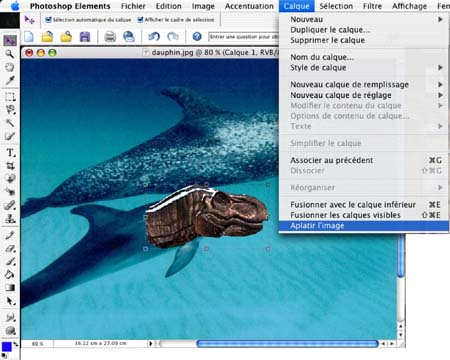Image resolution: width=450 pixels, height=360 pixels.
Task: Select the Healing Brush tool
Action: (x=10, y=205)
